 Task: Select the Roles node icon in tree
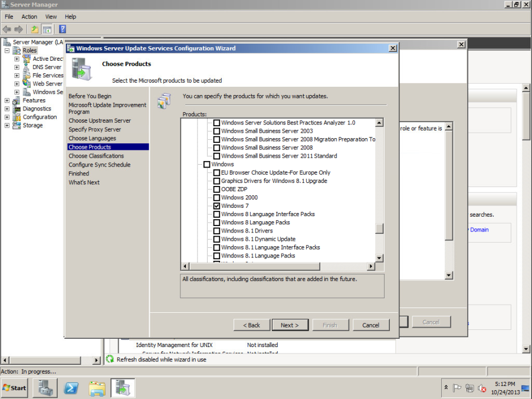(17, 51)
